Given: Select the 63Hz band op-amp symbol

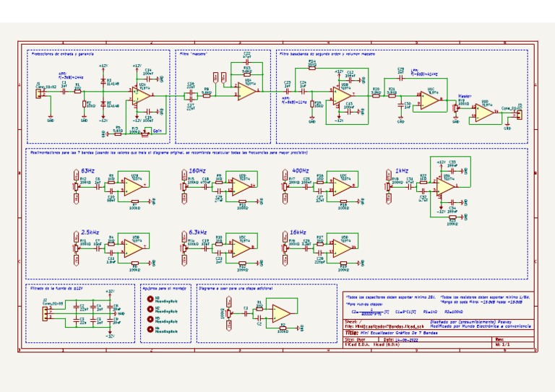Looking at the screenshot, I should click(x=133, y=186).
